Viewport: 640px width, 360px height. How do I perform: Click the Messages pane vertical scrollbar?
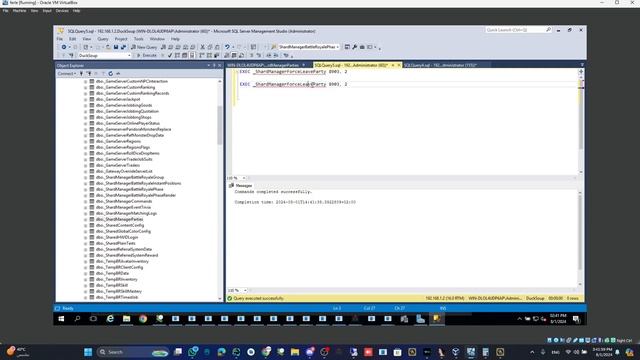pos(580,238)
